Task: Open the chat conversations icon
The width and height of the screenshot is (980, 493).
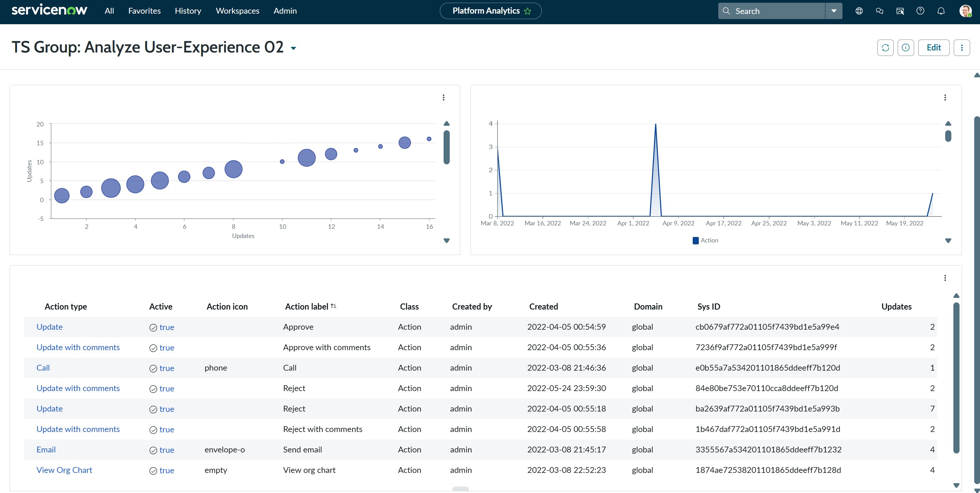Action: [x=880, y=11]
